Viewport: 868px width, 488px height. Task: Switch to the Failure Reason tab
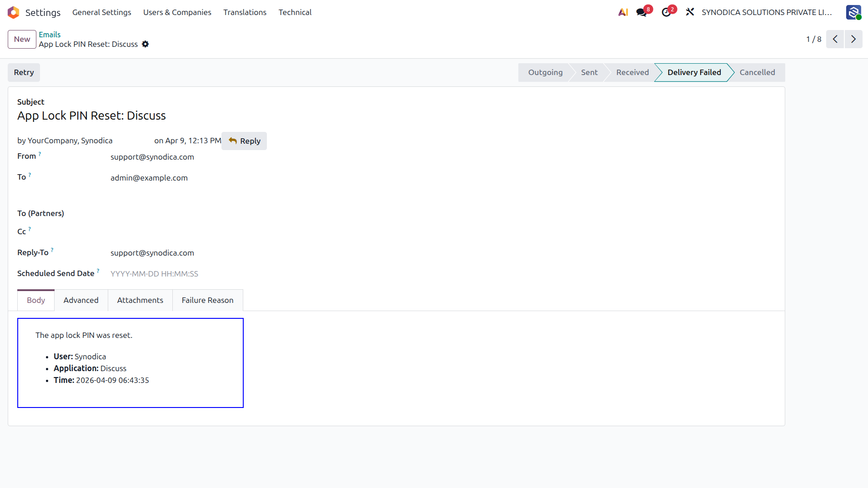pyautogui.click(x=207, y=300)
